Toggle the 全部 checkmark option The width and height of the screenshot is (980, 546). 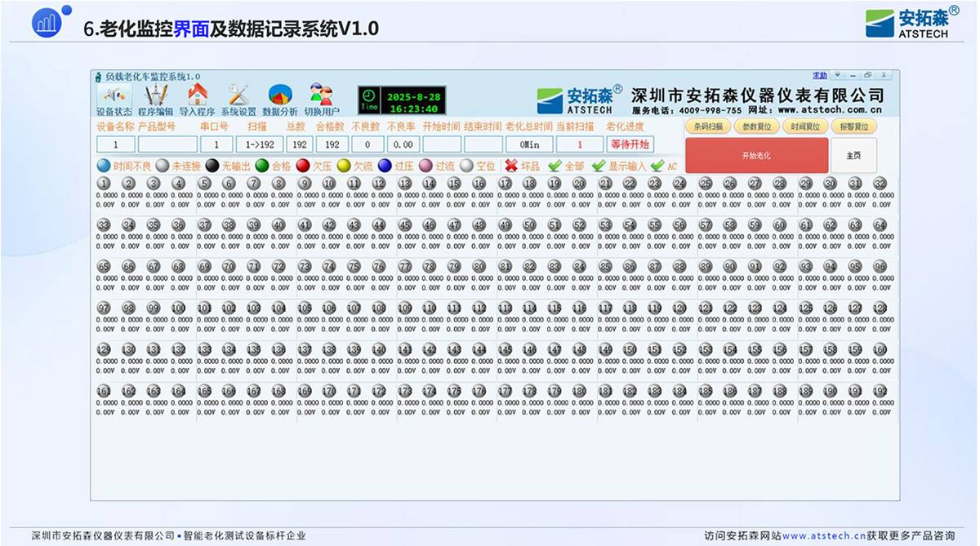tap(555, 166)
